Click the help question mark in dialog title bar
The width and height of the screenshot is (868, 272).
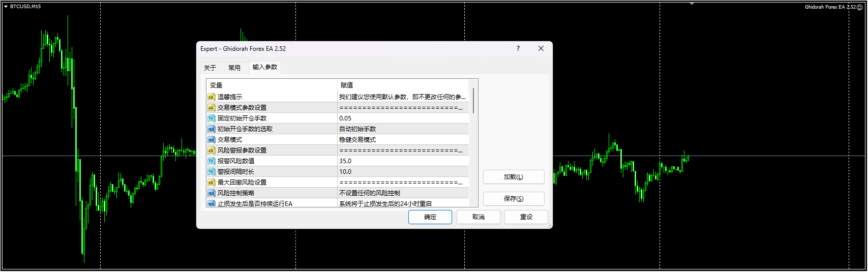(518, 48)
